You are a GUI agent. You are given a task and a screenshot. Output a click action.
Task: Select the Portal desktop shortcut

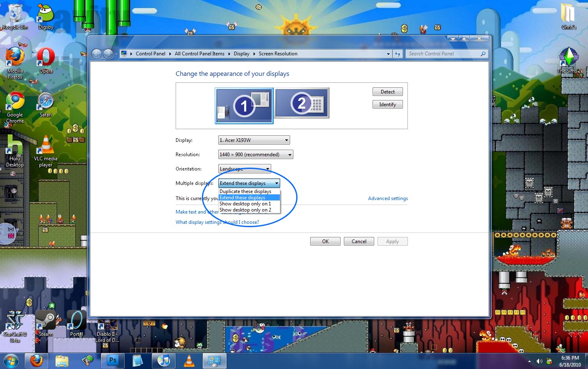click(76, 324)
